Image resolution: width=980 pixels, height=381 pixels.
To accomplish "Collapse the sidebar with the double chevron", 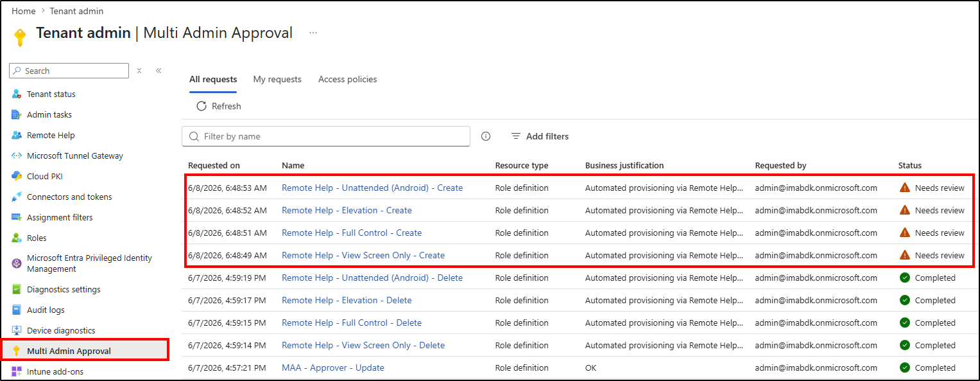I will click(x=159, y=71).
